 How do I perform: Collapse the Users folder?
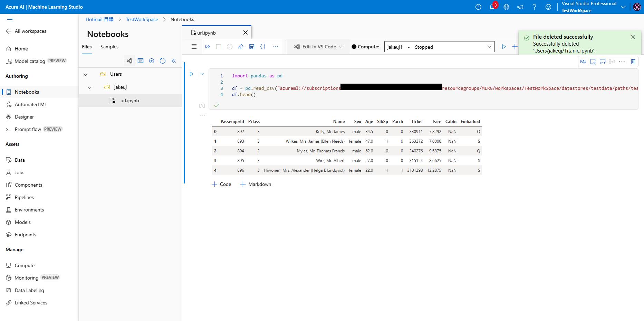coord(86,74)
